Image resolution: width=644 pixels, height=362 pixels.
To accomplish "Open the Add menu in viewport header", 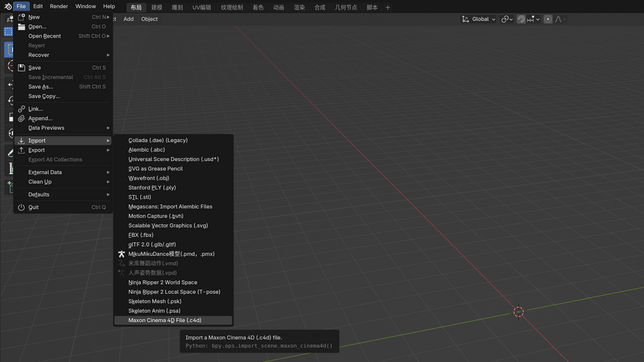I will pyautogui.click(x=129, y=19).
